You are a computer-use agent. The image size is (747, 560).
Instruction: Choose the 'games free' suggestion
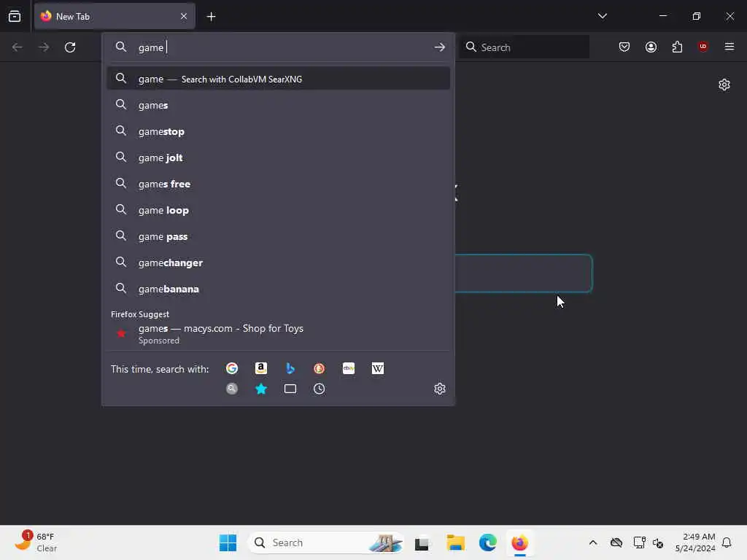279,184
